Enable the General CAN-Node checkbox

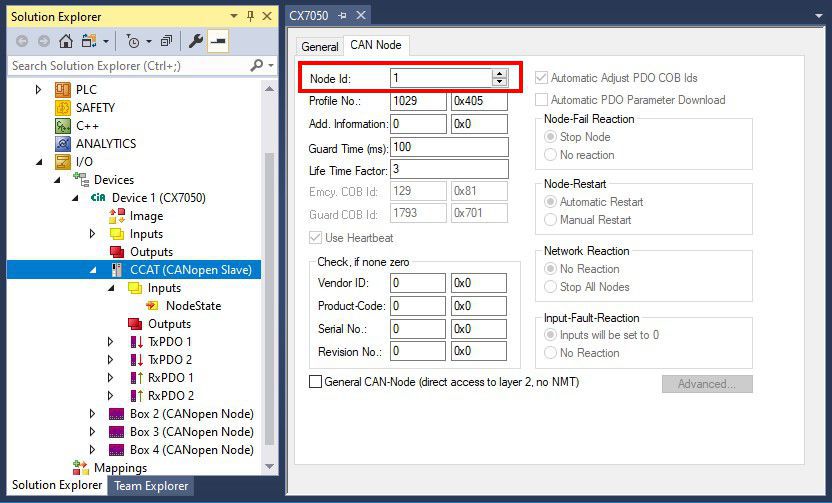coord(315,381)
